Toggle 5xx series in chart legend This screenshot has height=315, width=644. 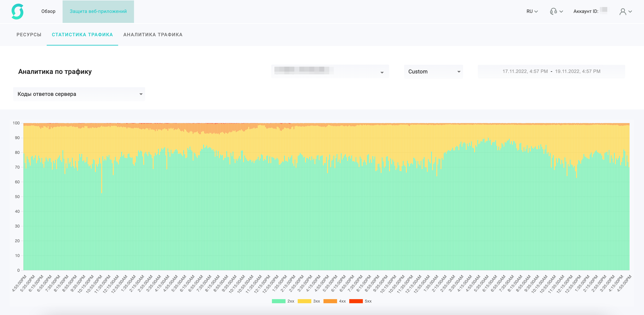[368, 301]
